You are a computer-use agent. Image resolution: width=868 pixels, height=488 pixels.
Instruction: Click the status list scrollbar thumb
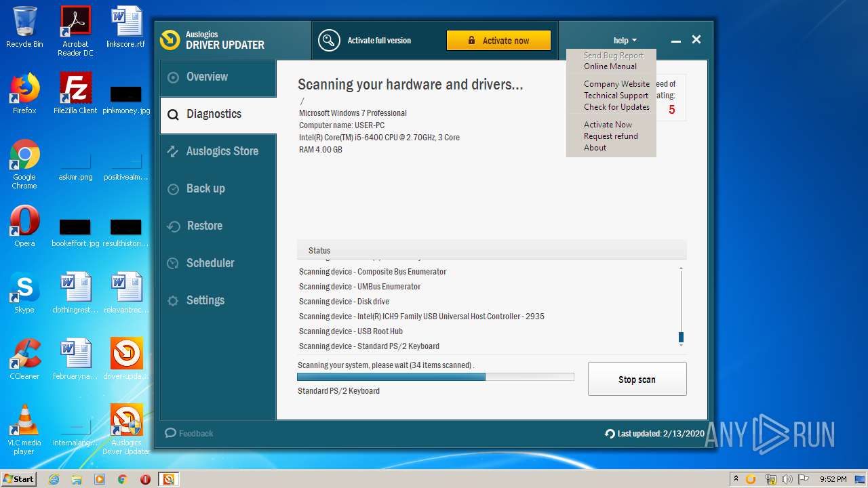tap(681, 337)
